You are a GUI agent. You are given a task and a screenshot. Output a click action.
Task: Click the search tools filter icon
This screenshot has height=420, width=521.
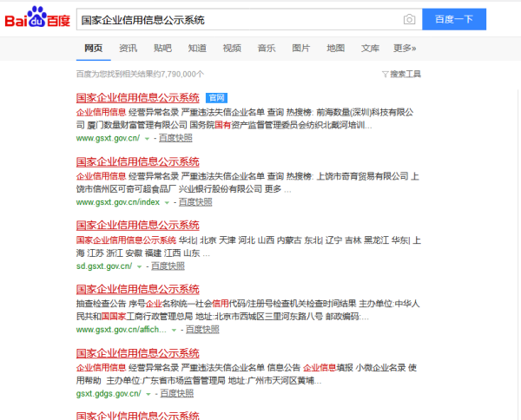pyautogui.click(x=385, y=74)
